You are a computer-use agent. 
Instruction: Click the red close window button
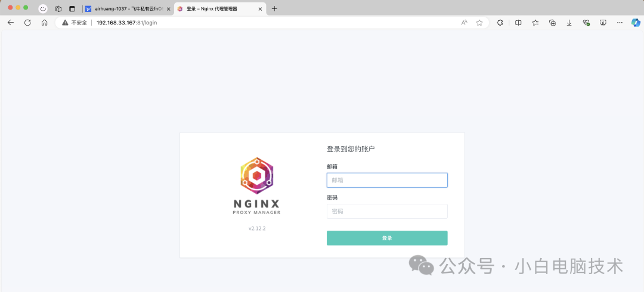10,8
